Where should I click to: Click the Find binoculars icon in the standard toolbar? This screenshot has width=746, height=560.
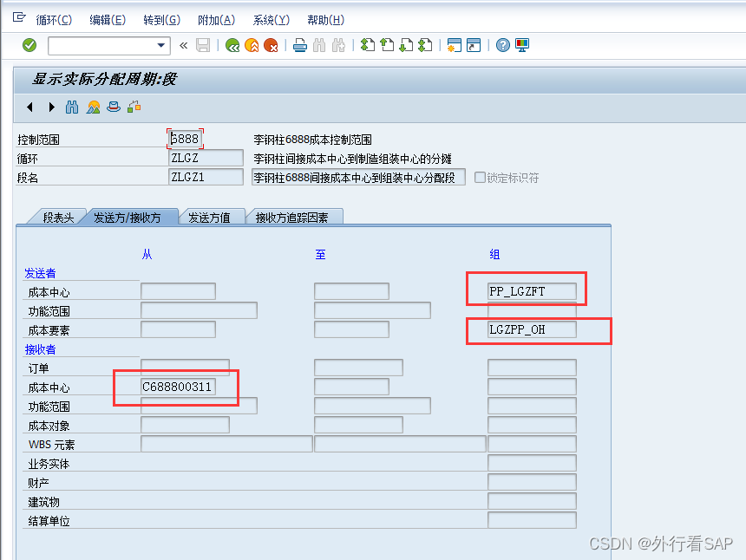click(x=319, y=46)
